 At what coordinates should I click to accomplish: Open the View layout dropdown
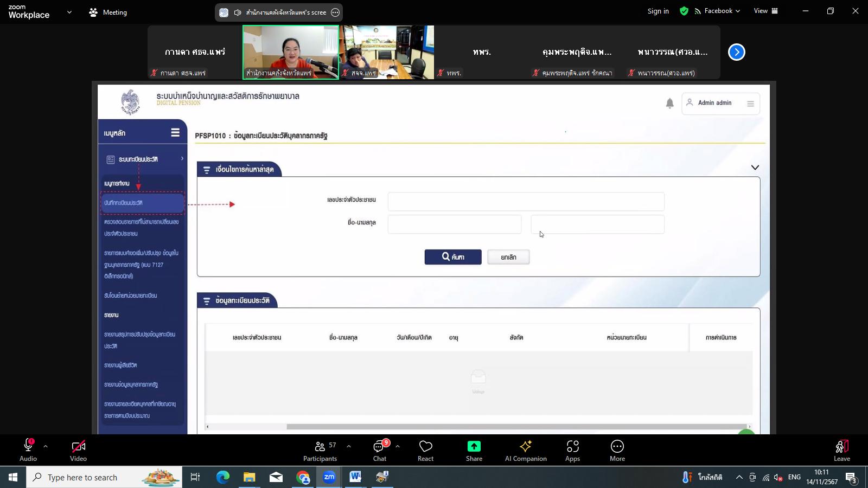765,11
